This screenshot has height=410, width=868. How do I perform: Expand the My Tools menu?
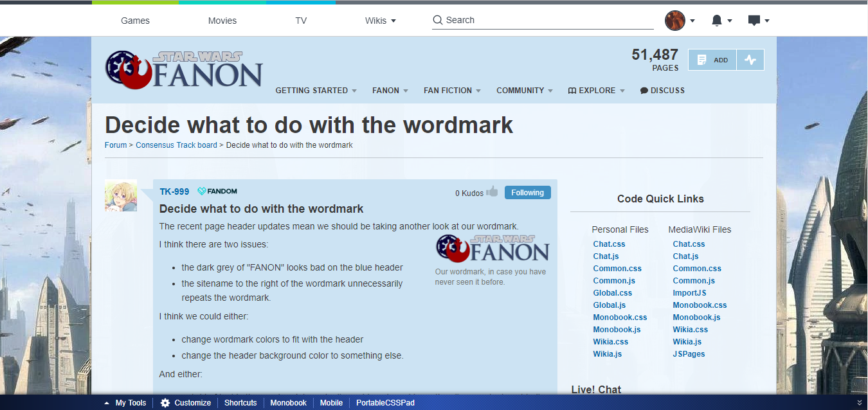pyautogui.click(x=125, y=403)
